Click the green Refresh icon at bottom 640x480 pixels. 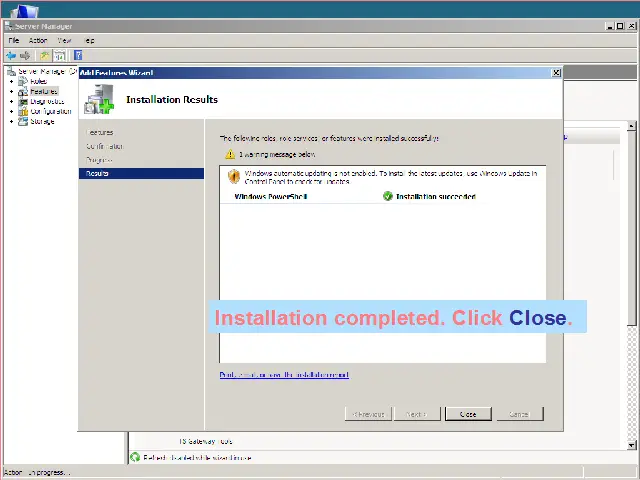[x=135, y=457]
